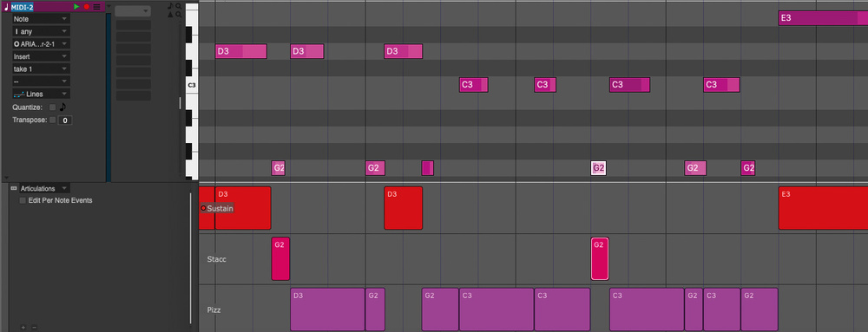
Task: Open the MIDI-2 track hamburger menu
Action: [97, 7]
